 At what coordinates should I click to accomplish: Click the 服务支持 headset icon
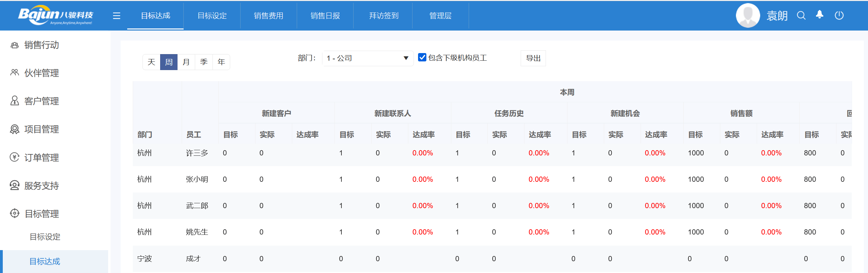15,186
